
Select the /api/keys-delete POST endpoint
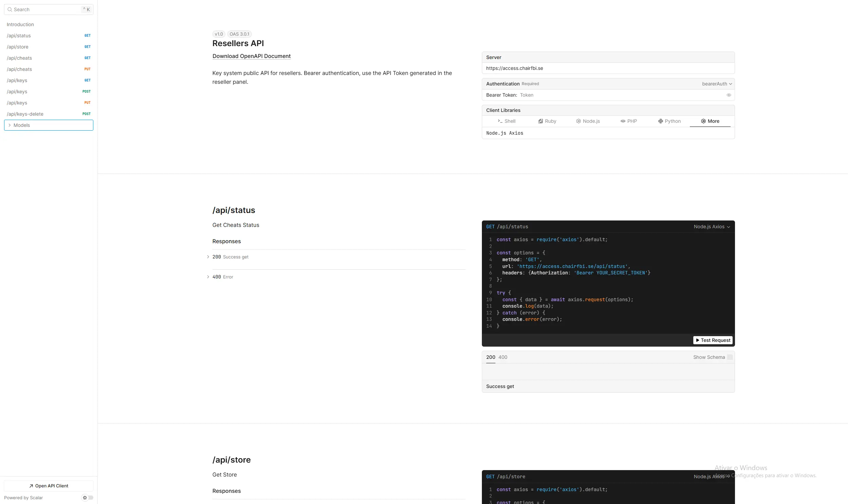point(25,114)
